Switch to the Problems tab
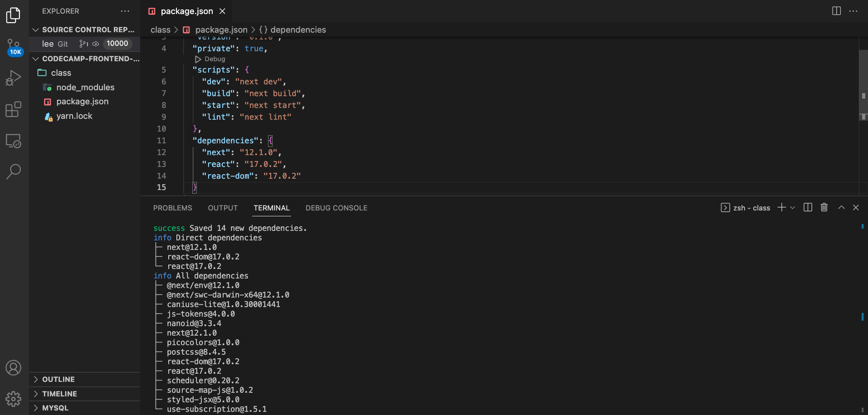 [173, 208]
